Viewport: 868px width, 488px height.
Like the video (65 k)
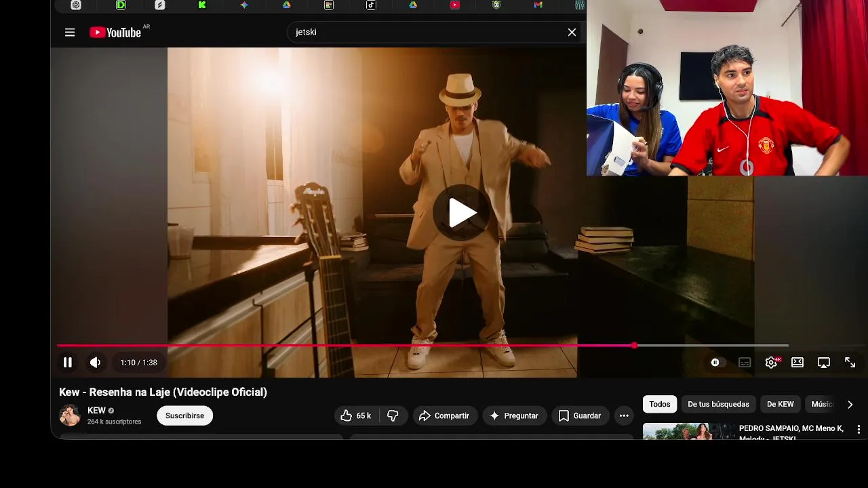(x=357, y=415)
